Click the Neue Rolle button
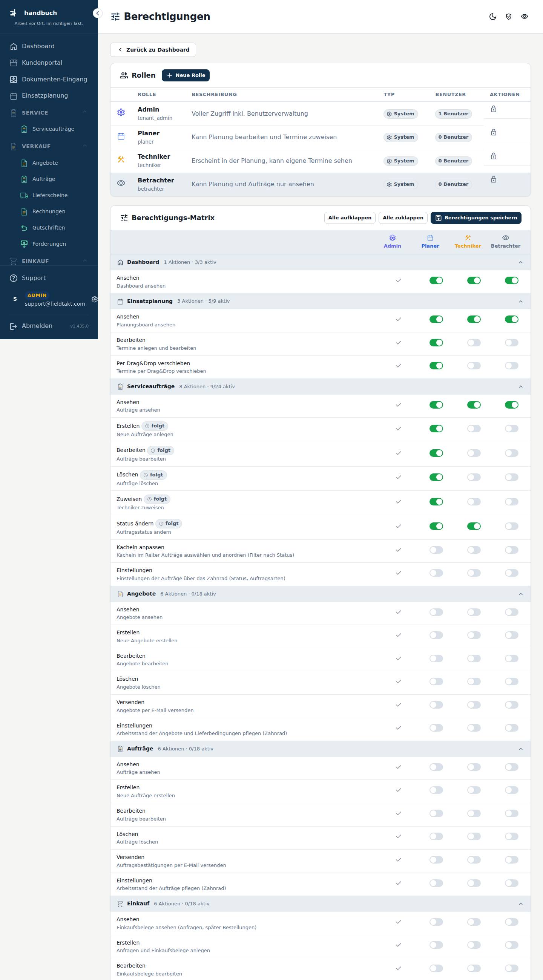 pyautogui.click(x=186, y=75)
